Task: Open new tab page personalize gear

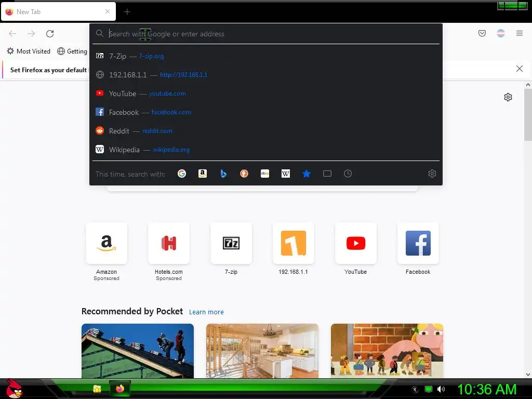Action: [508, 97]
